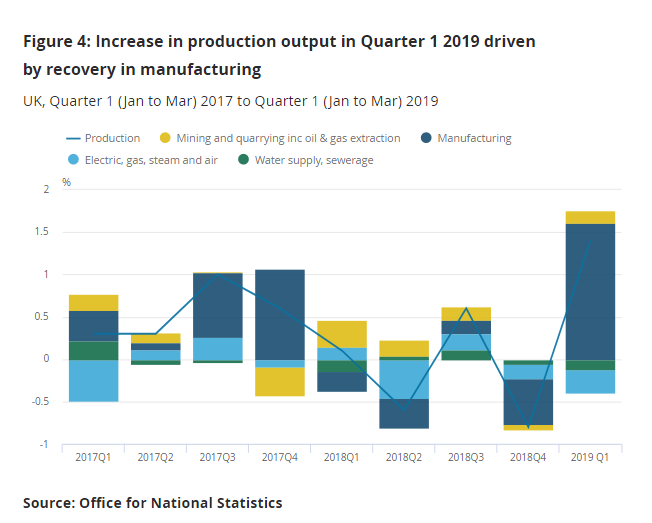The image size is (652, 523).
Task: Click the 2017Q2 x-axis label
Action: pyautogui.click(x=155, y=457)
